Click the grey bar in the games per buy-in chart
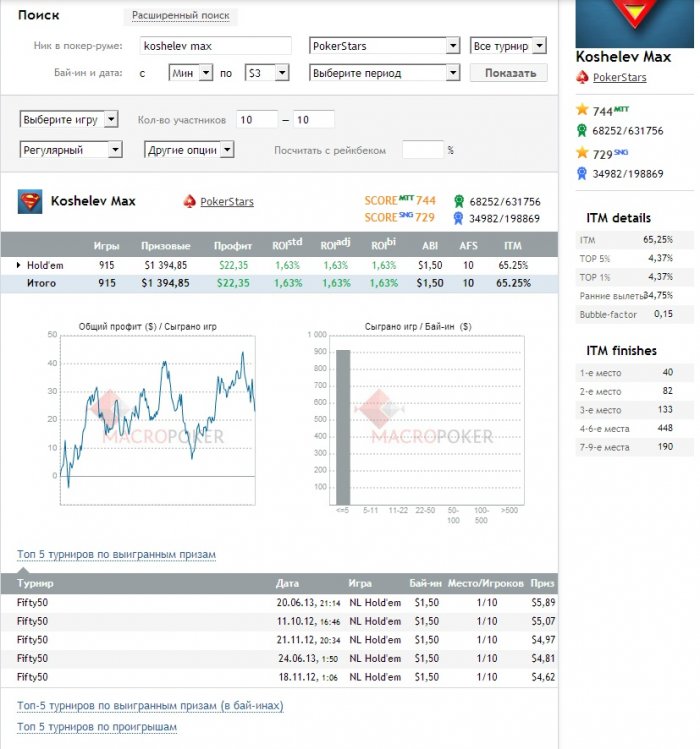700x749 pixels. [343, 427]
